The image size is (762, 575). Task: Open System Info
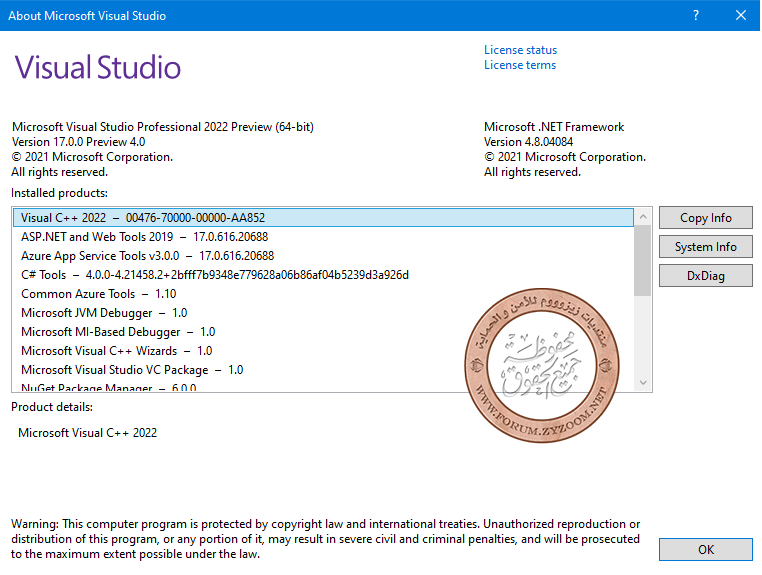click(705, 247)
